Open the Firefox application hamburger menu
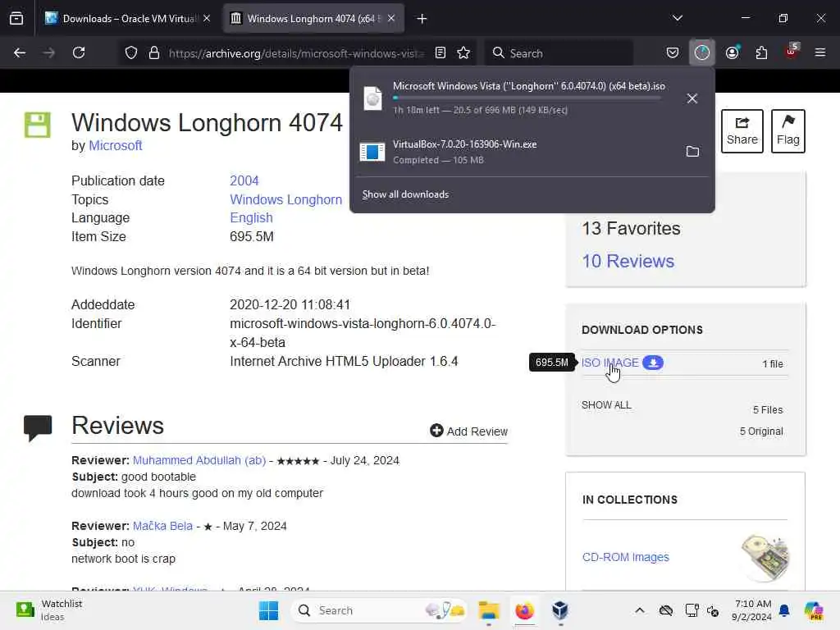This screenshot has width=840, height=630. click(x=819, y=53)
